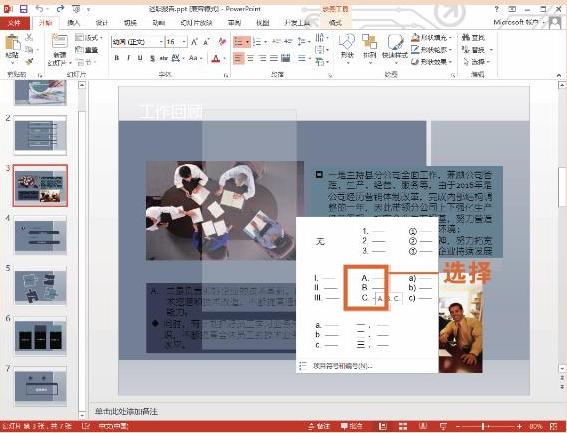Open spell check icon in status bar
Screen dimensions: 567x433
click(86, 426)
